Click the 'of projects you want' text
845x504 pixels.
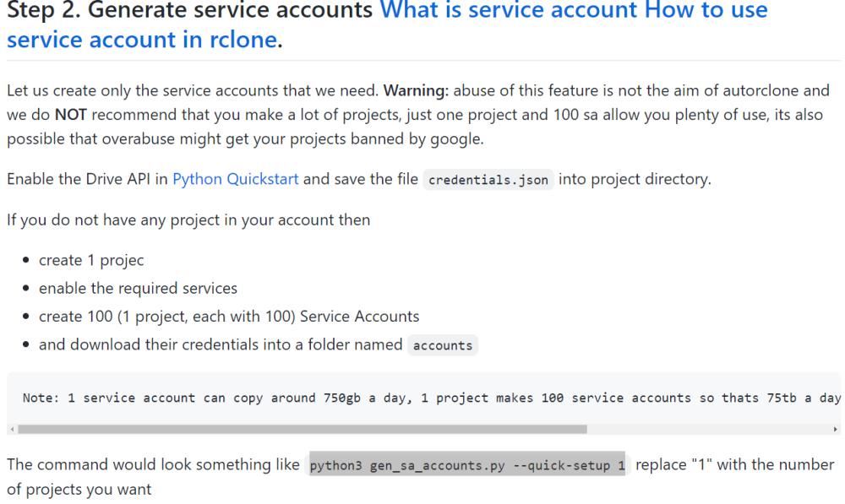[79, 490]
